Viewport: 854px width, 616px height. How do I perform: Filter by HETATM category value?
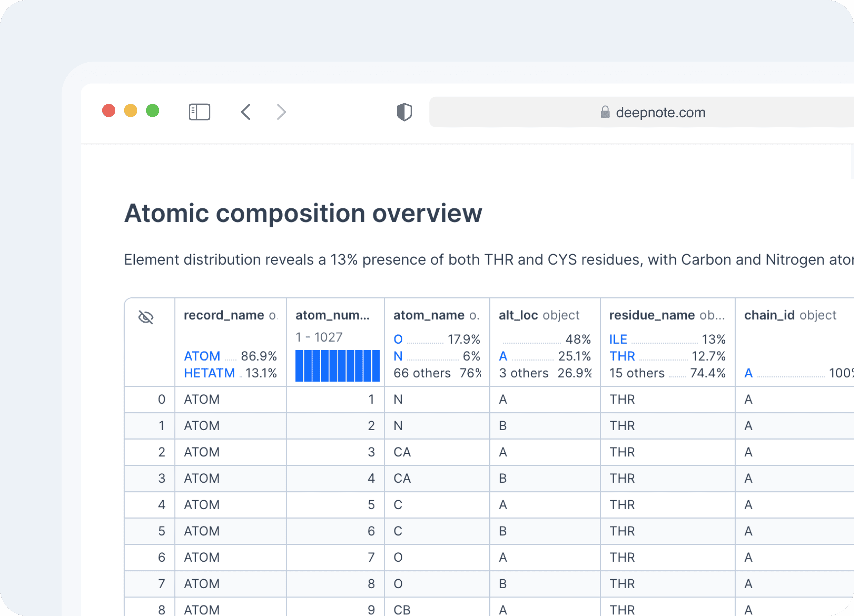pos(209,373)
